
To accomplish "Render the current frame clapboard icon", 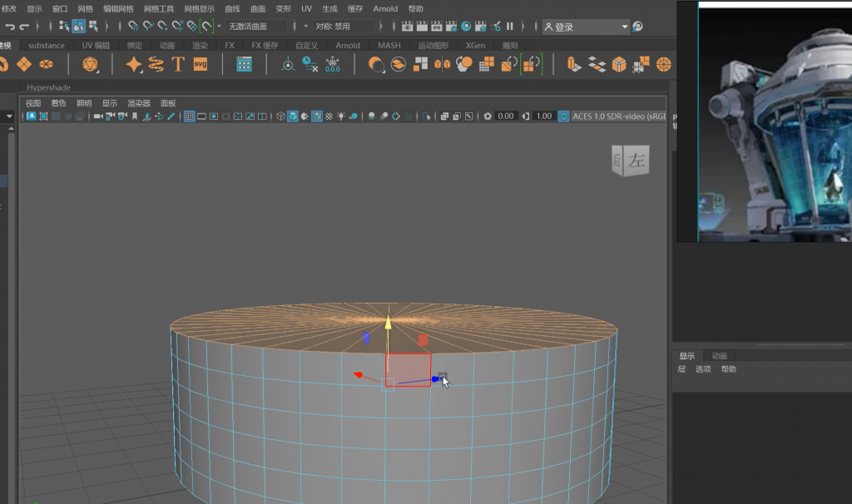I will tap(422, 26).
